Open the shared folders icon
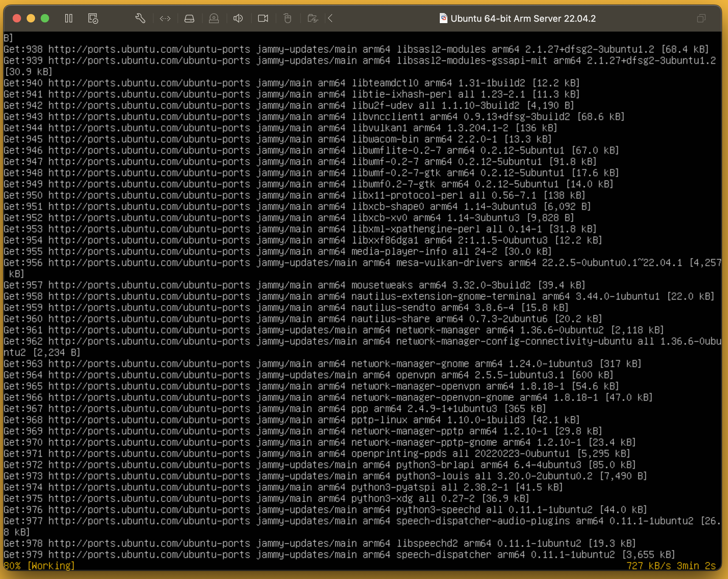The image size is (728, 579). tap(312, 18)
